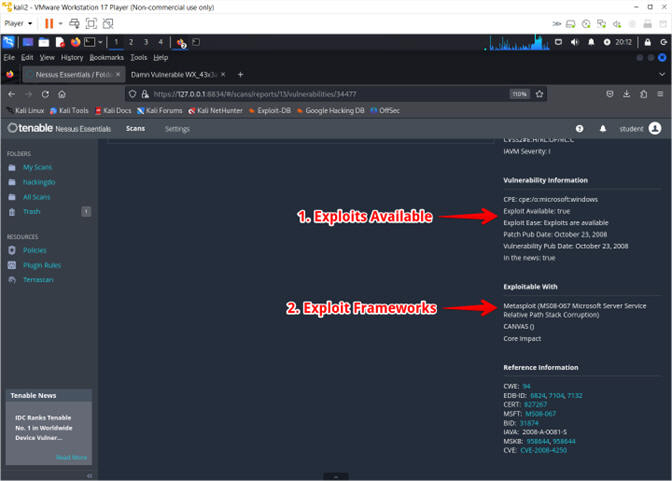Close the Nessus Essentials browser tab
This screenshot has height=481, width=672.
coord(118,75)
